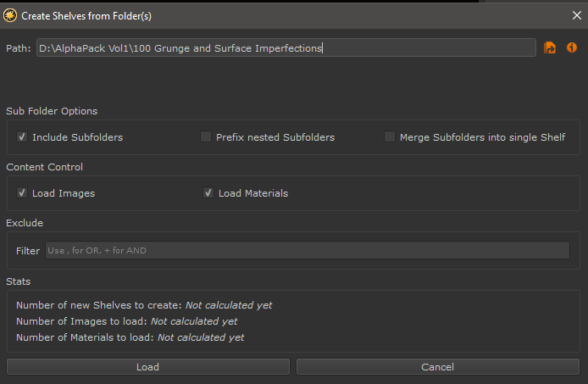Viewport: 588px width, 384px height.
Task: Close the Create Shelves dialog
Action: 576,14
